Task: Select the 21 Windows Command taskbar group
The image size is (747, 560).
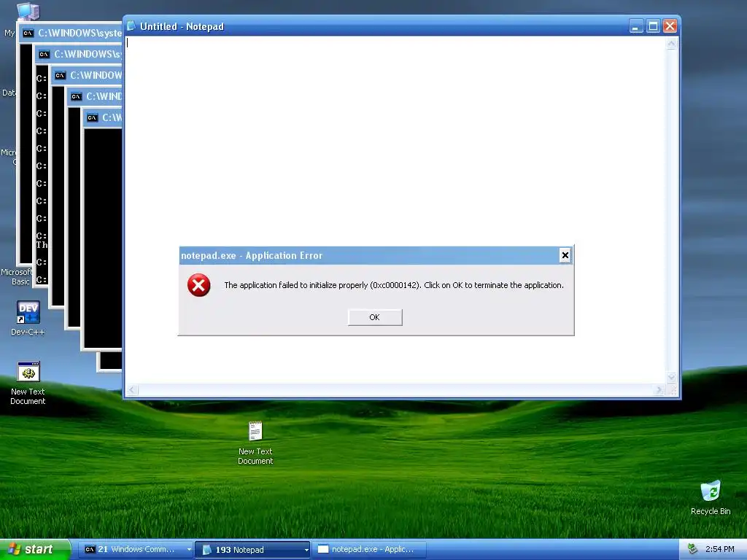Action: point(136,550)
